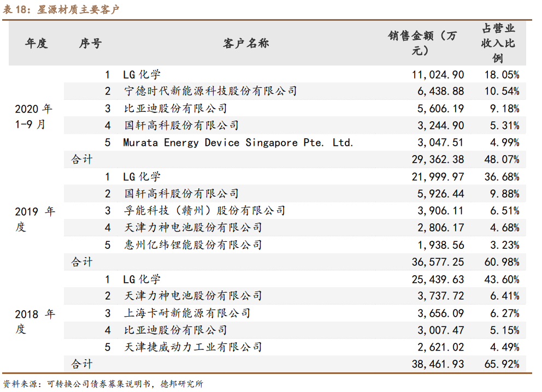Click 宁德时代新能源科技股份有限公司 customer name
Viewport: 542px width, 392px height.
(210, 91)
